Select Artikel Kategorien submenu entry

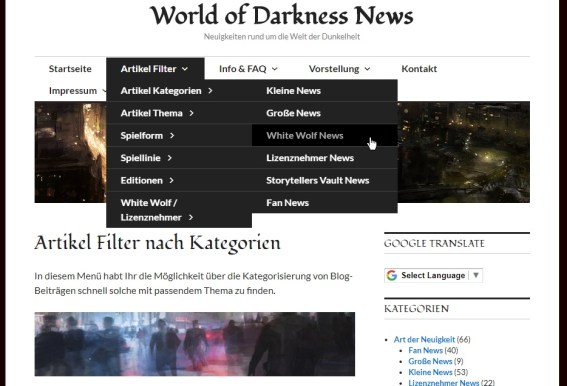(179, 91)
